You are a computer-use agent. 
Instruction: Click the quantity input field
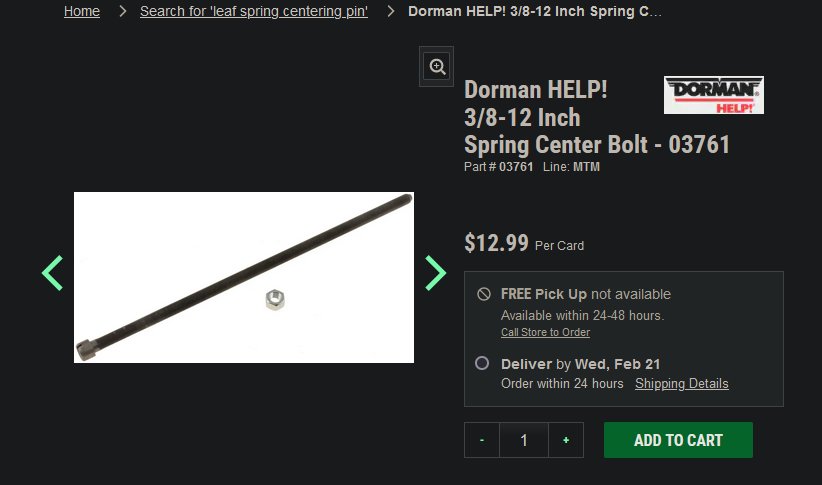pyautogui.click(x=524, y=440)
